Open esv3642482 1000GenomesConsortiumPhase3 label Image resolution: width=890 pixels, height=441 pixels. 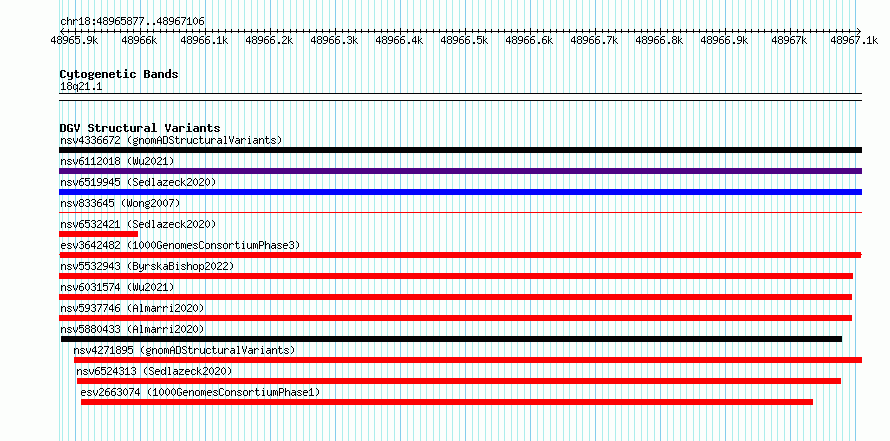coord(180,245)
